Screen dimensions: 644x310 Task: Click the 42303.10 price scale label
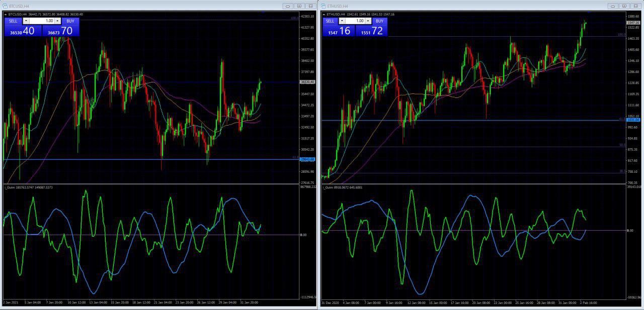pyautogui.click(x=307, y=17)
